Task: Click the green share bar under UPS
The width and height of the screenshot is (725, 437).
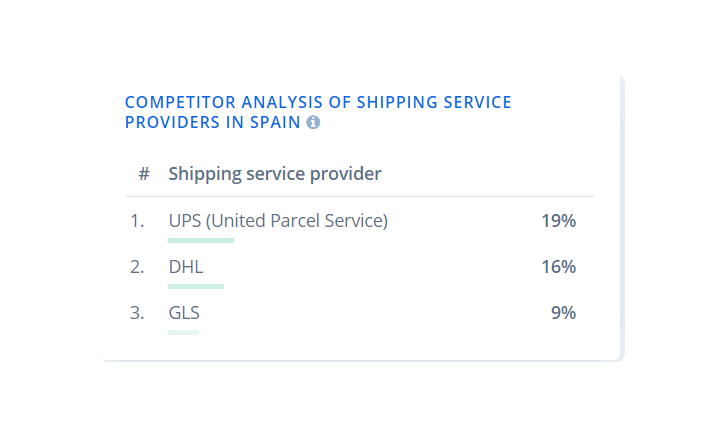Action: click(200, 241)
